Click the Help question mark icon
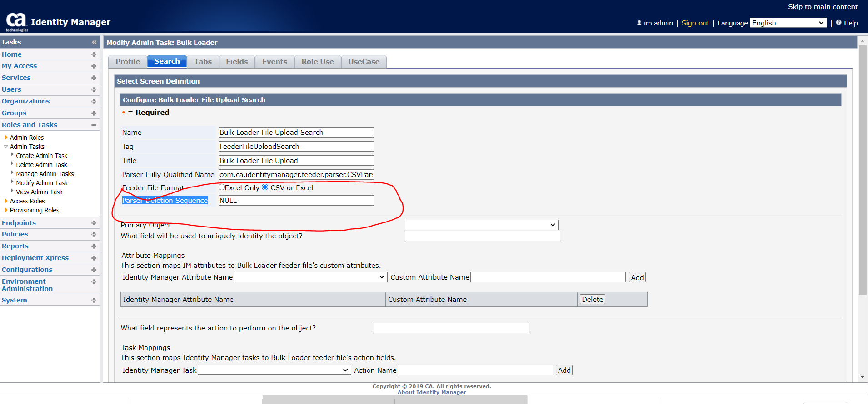Screen dimensions: 868x404 pos(838,23)
